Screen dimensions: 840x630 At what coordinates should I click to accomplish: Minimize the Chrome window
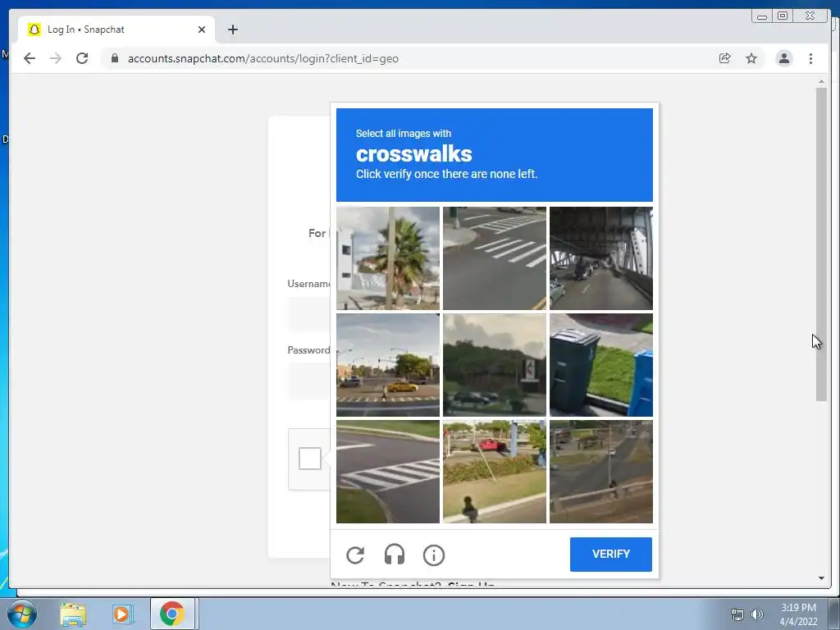[761, 16]
